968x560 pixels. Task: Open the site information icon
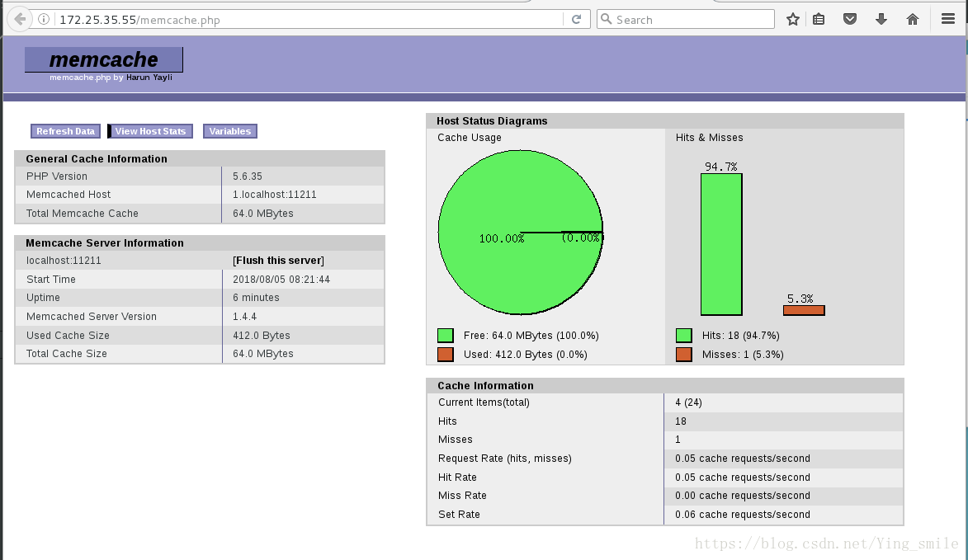coord(44,19)
